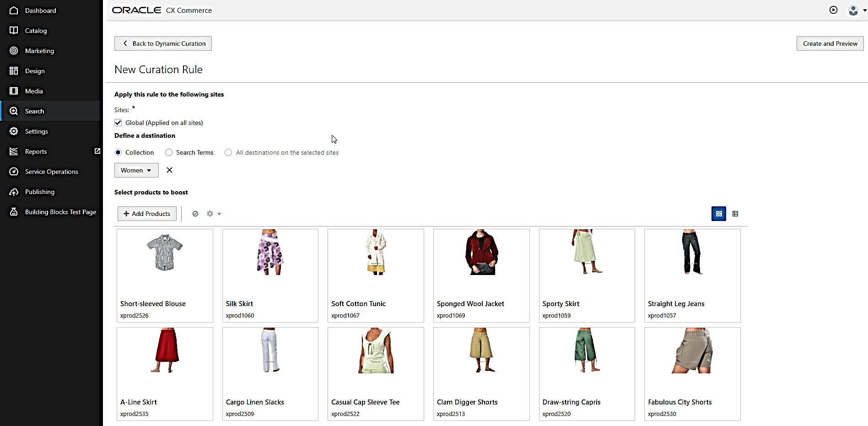Click the Sporty Skirt product image
The width and height of the screenshot is (868, 426).
(587, 252)
